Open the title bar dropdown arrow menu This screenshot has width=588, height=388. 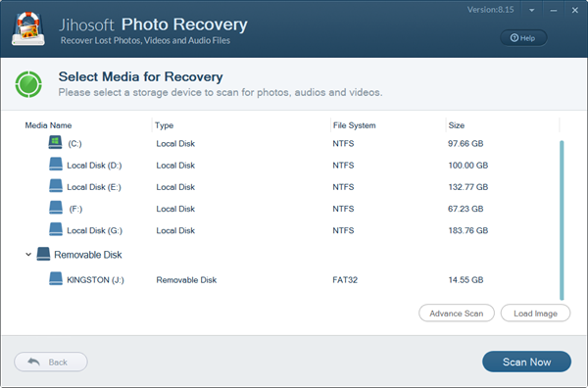[532, 11]
